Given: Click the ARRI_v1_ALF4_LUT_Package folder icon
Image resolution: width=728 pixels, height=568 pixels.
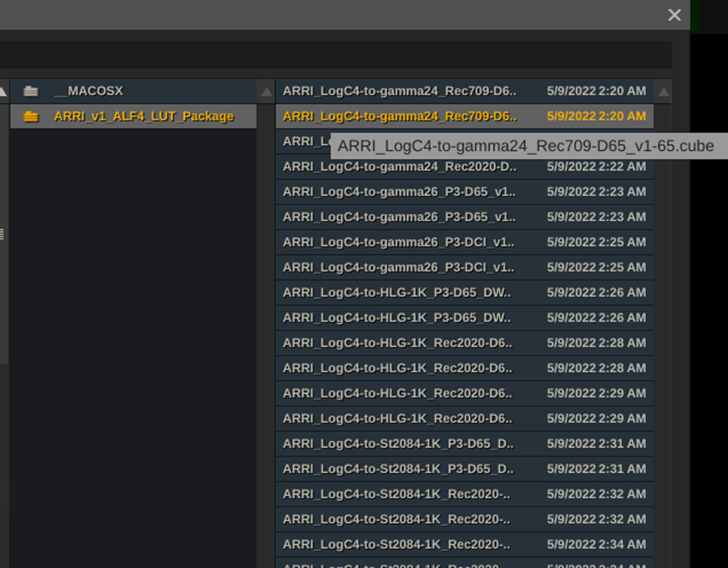Looking at the screenshot, I should (x=31, y=116).
